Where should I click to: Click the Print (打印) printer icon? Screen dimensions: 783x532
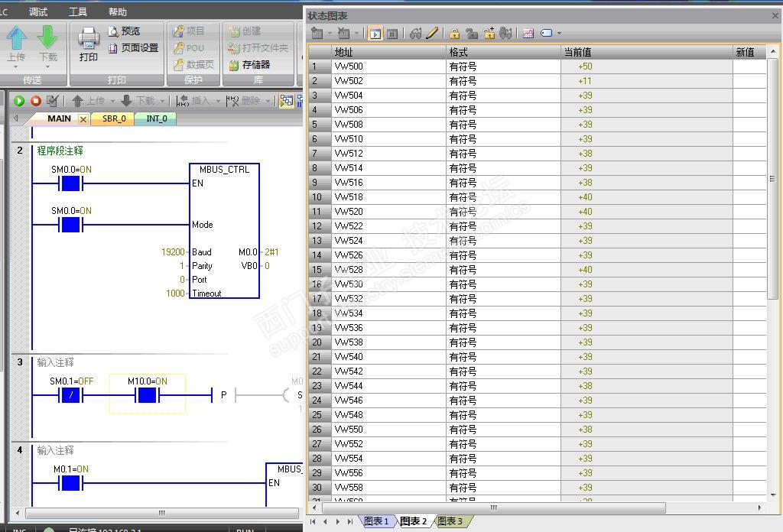(89, 38)
